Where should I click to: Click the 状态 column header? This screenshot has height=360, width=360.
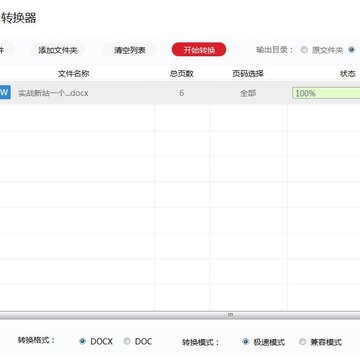tap(347, 74)
